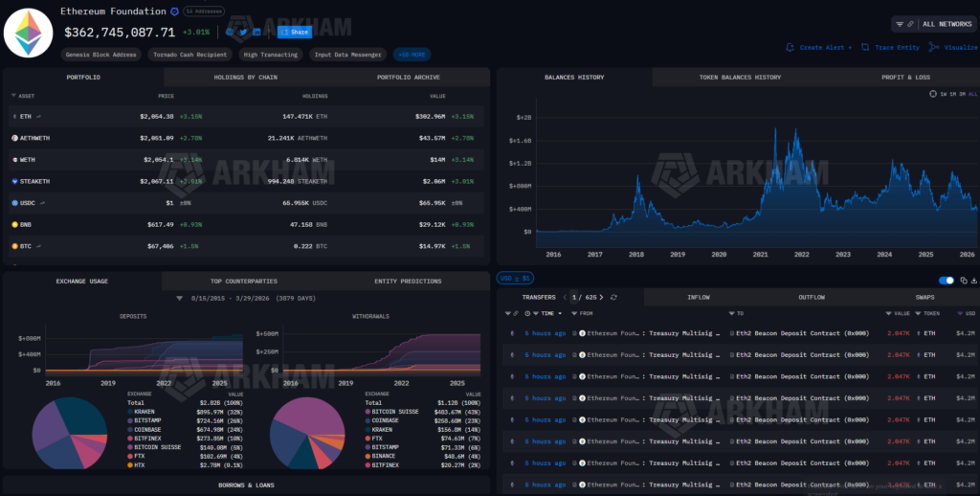Click the Create Alert + link
980x496 pixels.
tap(826, 48)
